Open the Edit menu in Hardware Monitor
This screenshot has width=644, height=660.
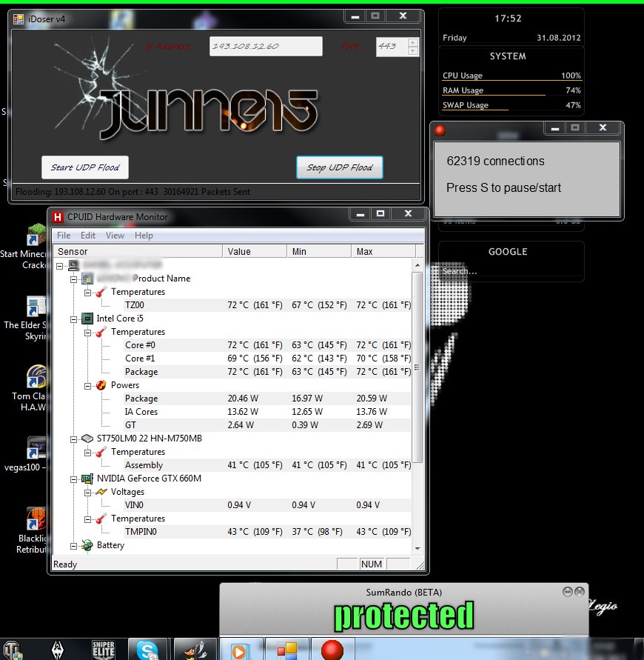tap(88, 236)
